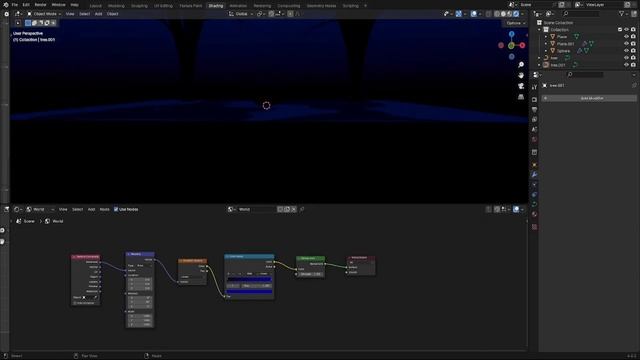Open the Render menu
This screenshot has height=360, width=640.
point(40,5)
